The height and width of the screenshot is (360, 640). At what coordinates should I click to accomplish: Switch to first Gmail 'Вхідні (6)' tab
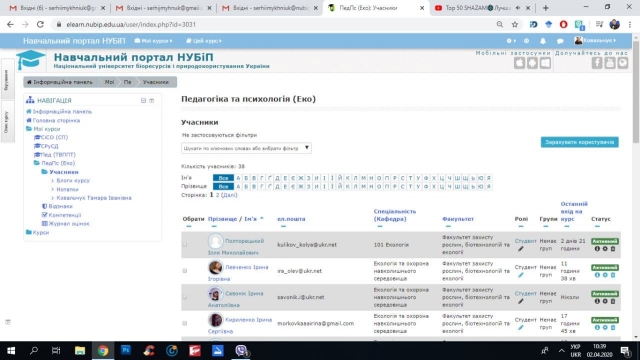click(x=57, y=8)
